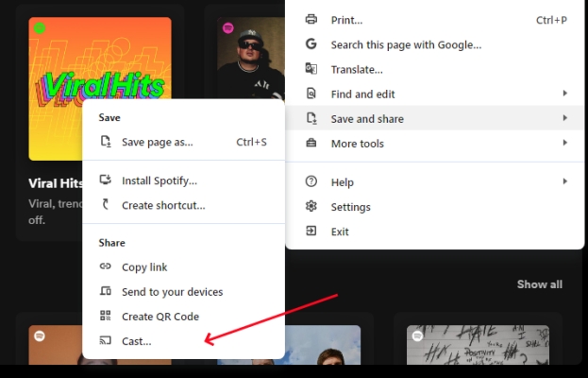The height and width of the screenshot is (378, 588).
Task: Expand the Find and edit submenu arrow
Action: [x=565, y=94]
